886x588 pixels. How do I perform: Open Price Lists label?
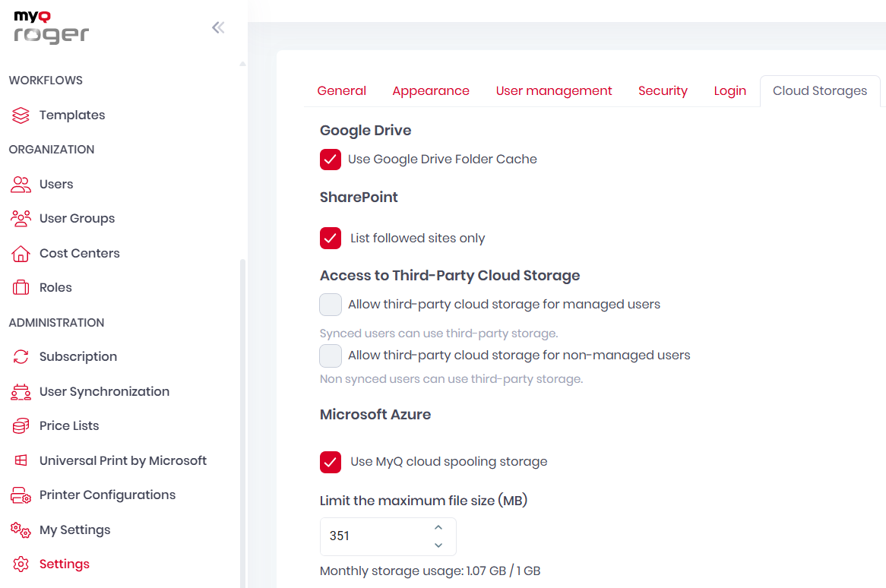pyautogui.click(x=69, y=426)
